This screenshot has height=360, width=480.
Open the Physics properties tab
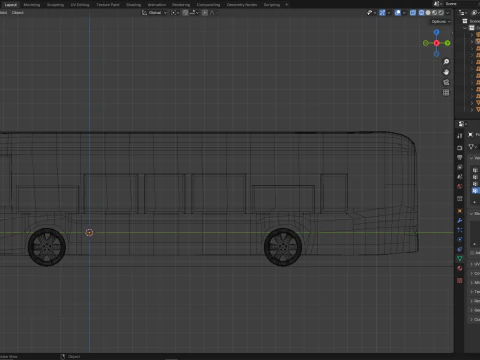[460, 239]
